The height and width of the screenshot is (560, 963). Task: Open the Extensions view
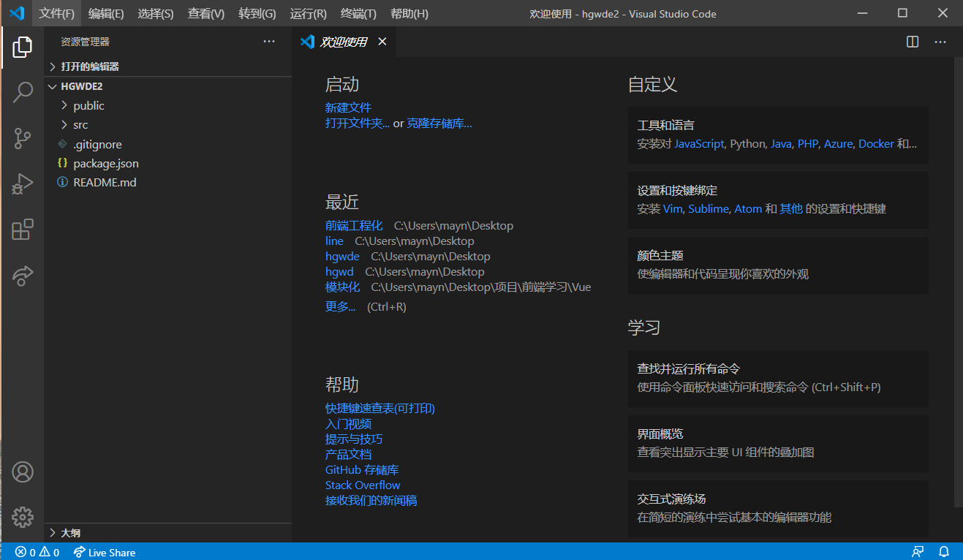pos(23,229)
